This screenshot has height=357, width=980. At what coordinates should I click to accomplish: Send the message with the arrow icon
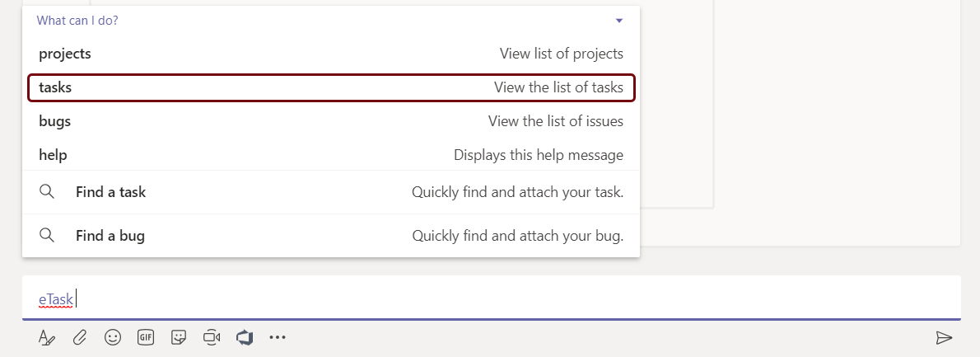(944, 337)
